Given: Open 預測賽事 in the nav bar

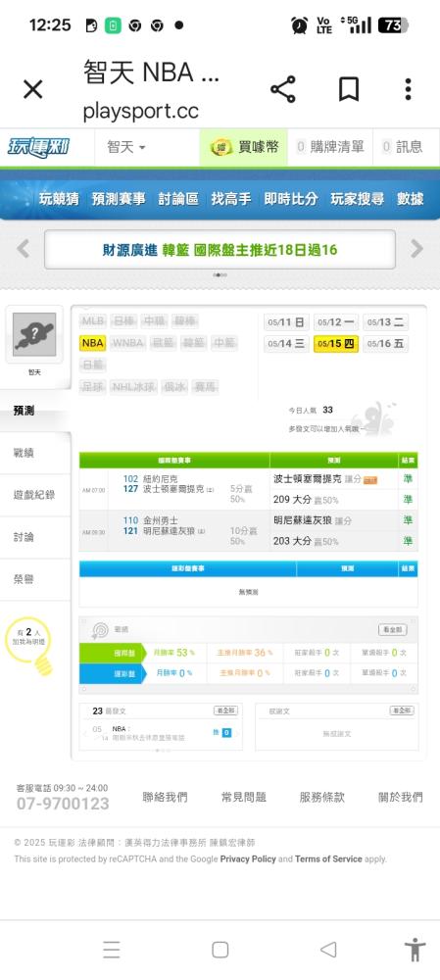Looking at the screenshot, I should [x=119, y=199].
